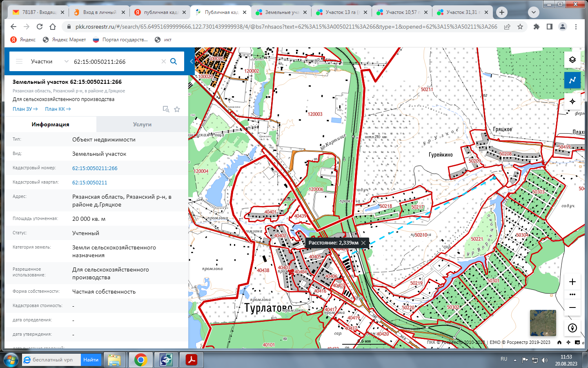Screen dimensions: 588x368
Task: Open the map layers panel
Action: click(x=572, y=60)
